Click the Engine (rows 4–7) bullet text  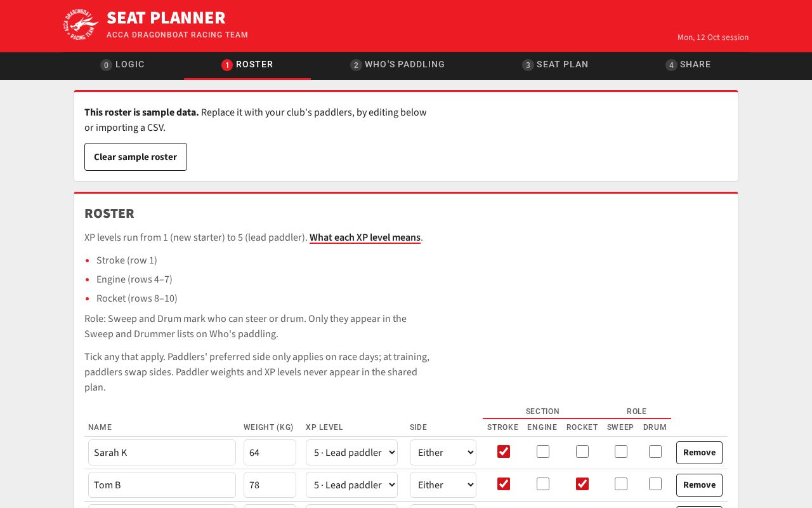click(134, 279)
